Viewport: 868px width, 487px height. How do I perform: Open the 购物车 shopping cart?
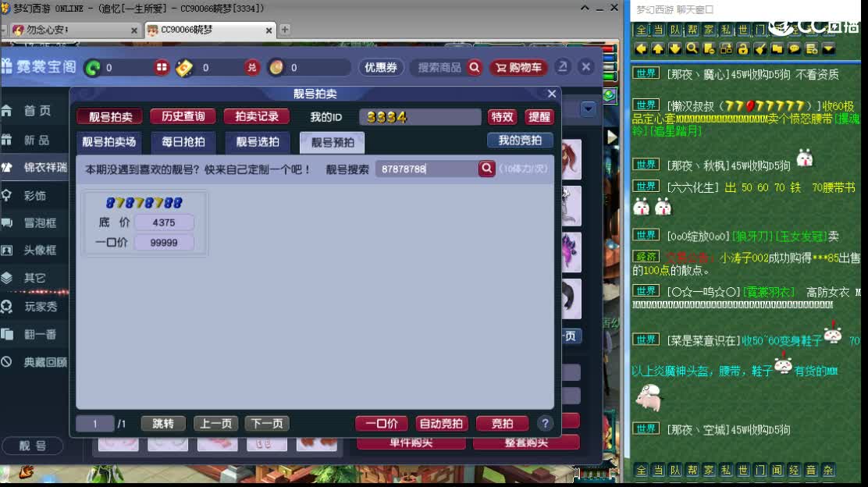(x=518, y=67)
